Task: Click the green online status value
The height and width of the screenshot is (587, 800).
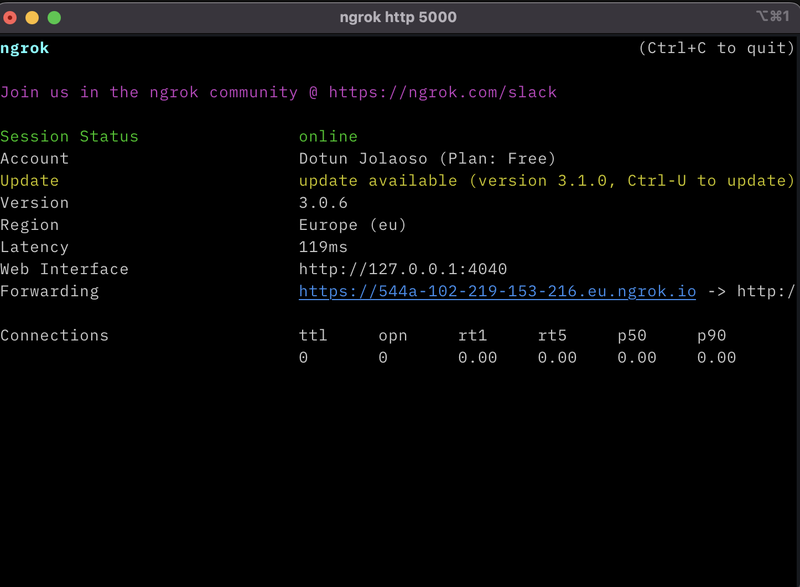Action: [x=328, y=136]
